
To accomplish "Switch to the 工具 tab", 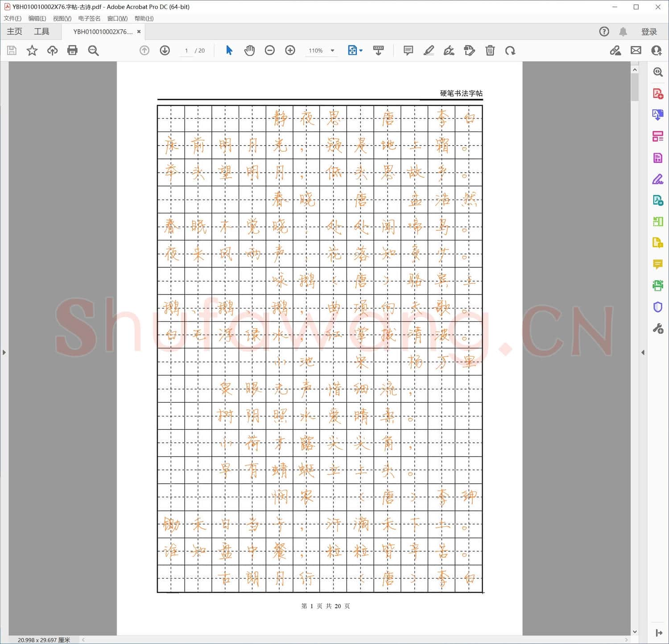I will click(41, 31).
